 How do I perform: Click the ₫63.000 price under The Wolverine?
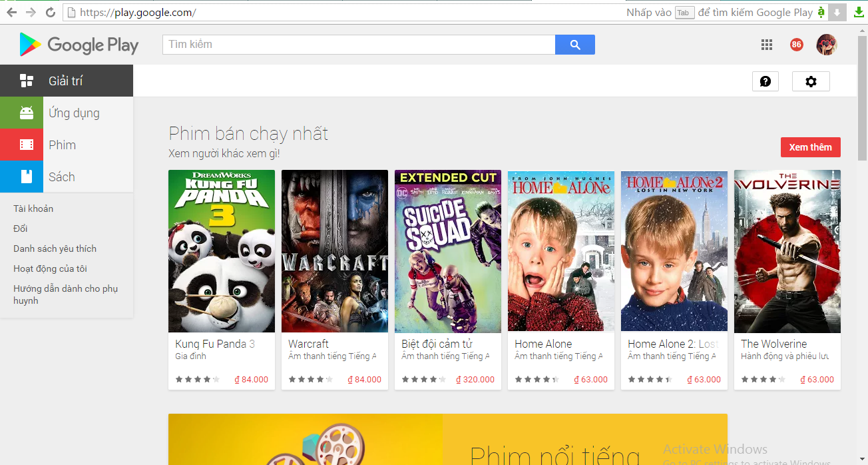(x=817, y=379)
